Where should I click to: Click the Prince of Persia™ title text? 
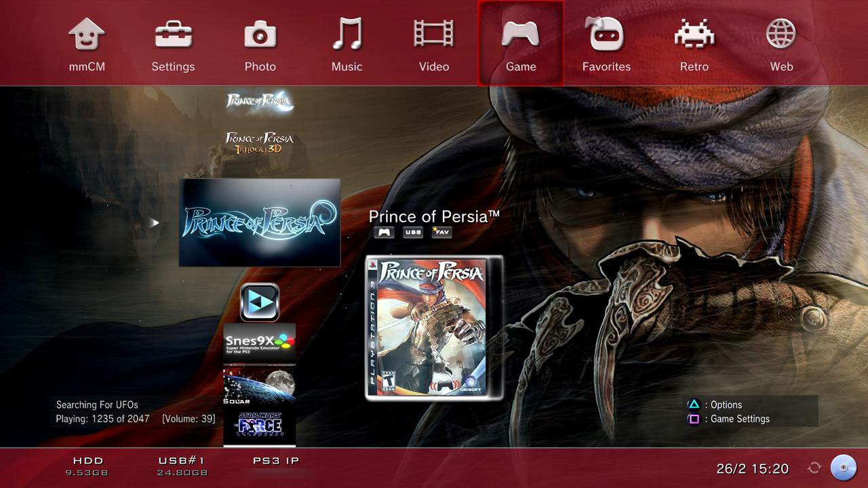point(434,216)
